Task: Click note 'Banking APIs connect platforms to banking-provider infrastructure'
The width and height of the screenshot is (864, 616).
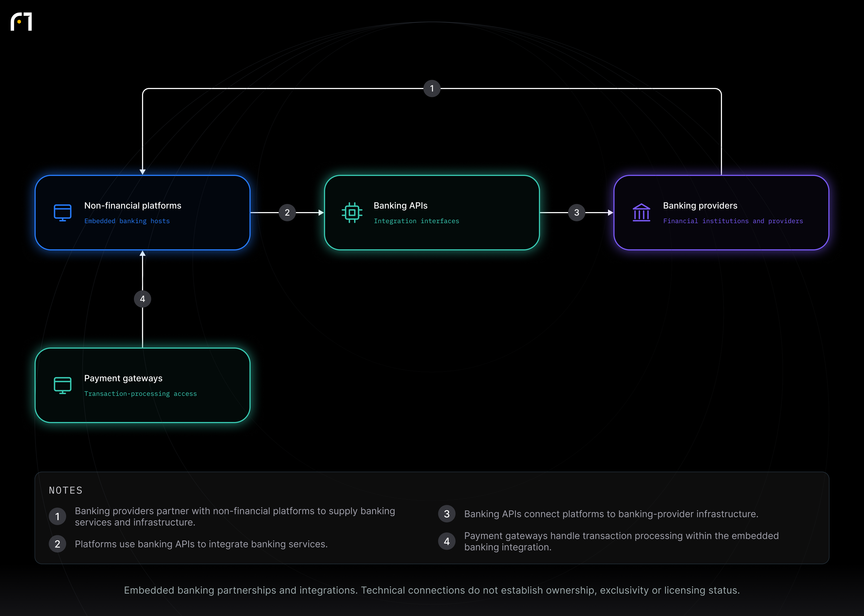Action: point(611,514)
